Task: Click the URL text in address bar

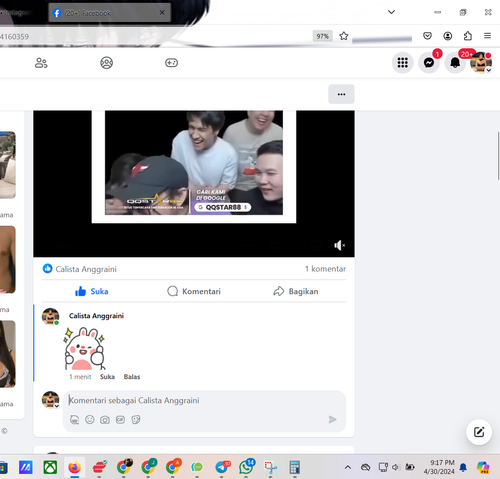Action: tap(15, 36)
